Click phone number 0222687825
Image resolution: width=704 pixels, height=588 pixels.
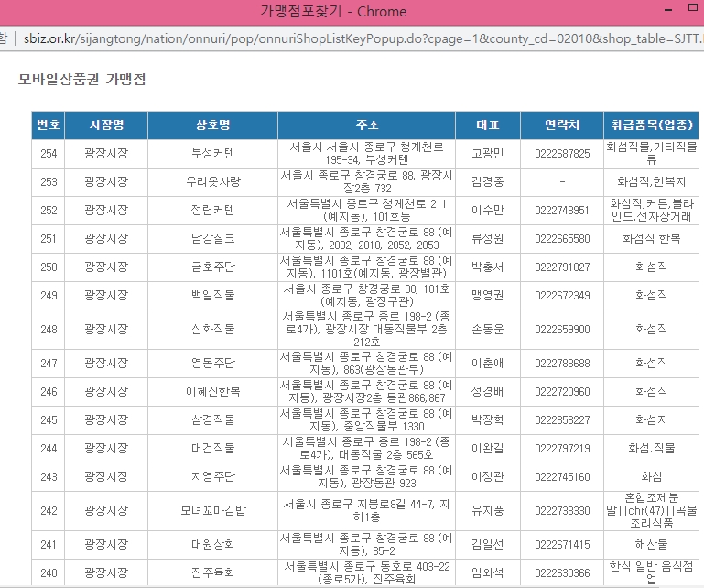(562, 154)
